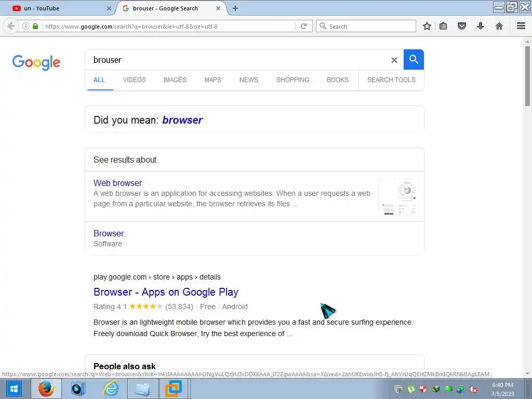Open site information via the info icon
532x399 pixels.
(26, 26)
